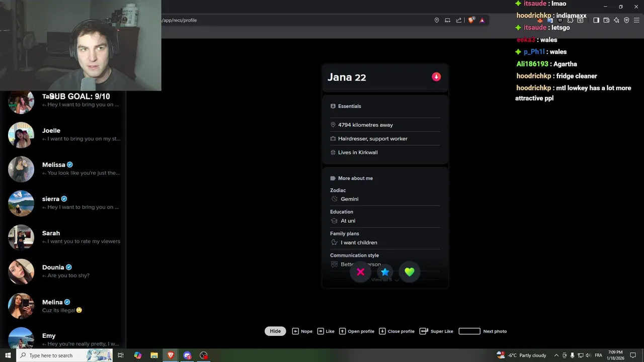644x362 pixels.
Task: Click the share icon in address bar
Action: pyautogui.click(x=459, y=20)
